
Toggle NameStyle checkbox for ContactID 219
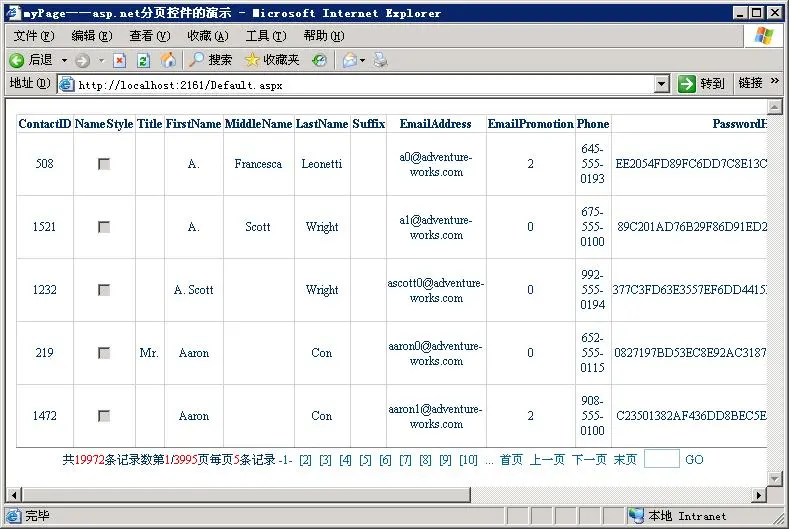coord(104,353)
